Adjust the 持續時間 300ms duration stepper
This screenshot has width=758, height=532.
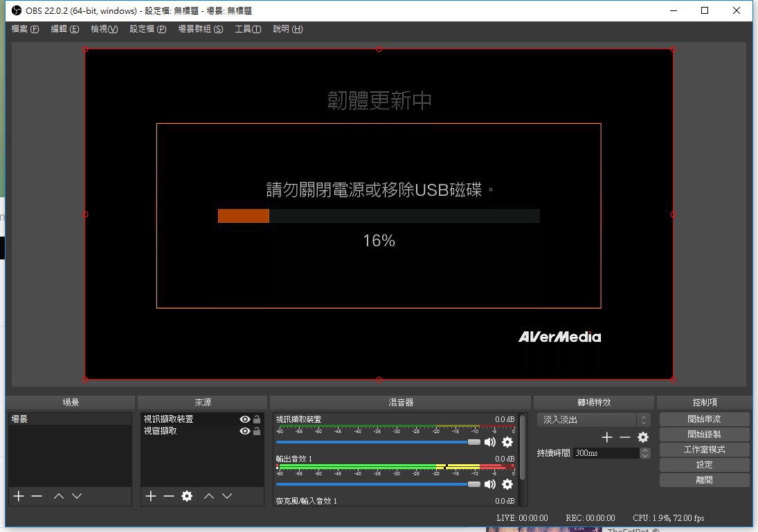click(x=645, y=453)
